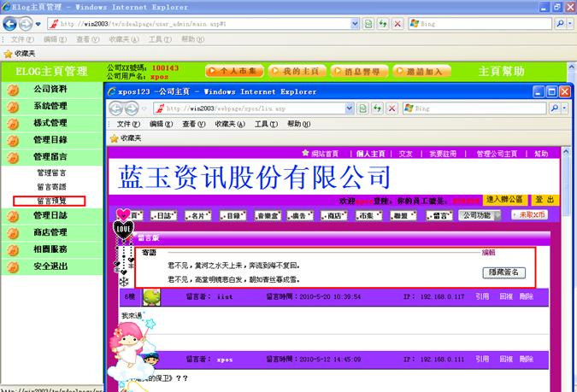Click refresh icon in inner browser toolbar
Screen dimensions: 577x392
(x=365, y=108)
